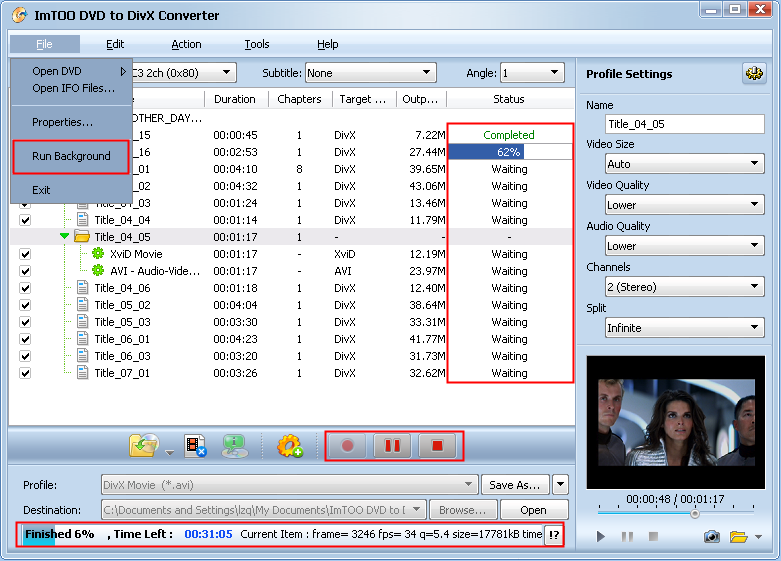Click the Open DVD folder toolbar icon
Screen dimensions: 781x561
(144, 445)
